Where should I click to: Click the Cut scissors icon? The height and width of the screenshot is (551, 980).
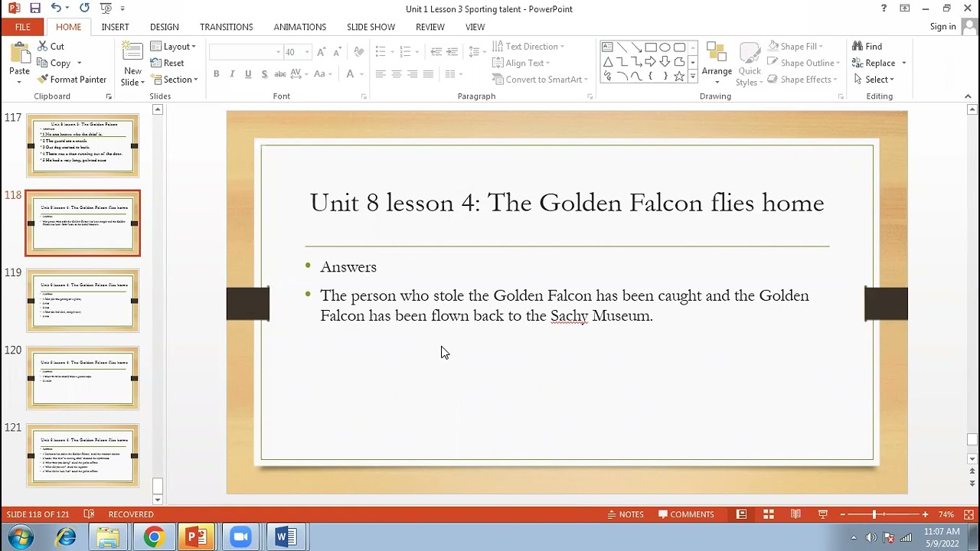(x=43, y=47)
